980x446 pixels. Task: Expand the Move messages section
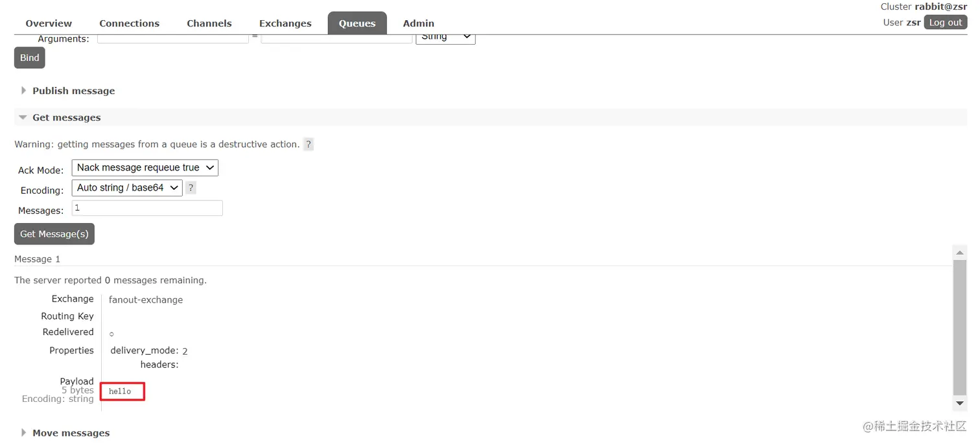coord(71,433)
